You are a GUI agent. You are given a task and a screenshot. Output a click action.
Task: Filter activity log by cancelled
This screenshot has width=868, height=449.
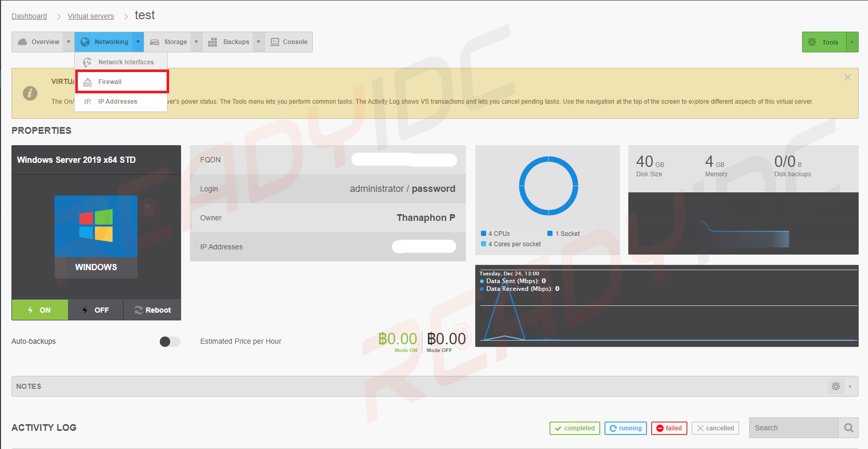coord(715,428)
